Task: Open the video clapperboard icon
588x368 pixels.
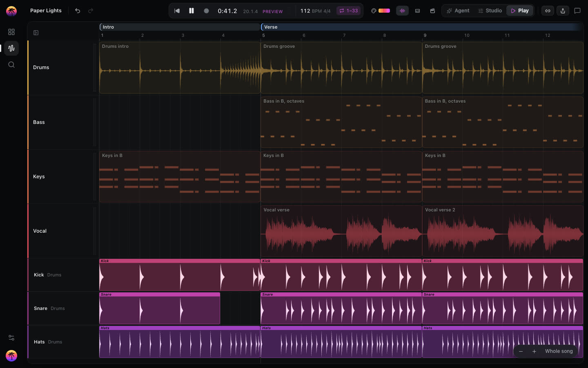Action: (x=432, y=11)
